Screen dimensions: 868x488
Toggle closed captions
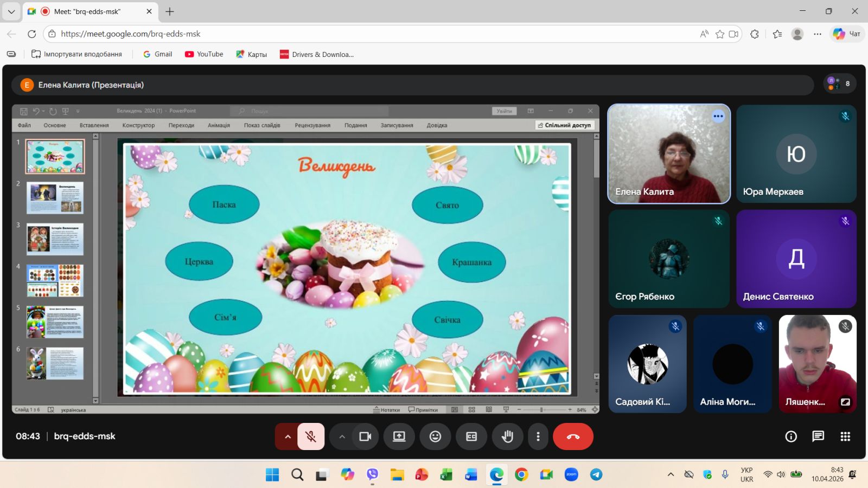coord(471,436)
